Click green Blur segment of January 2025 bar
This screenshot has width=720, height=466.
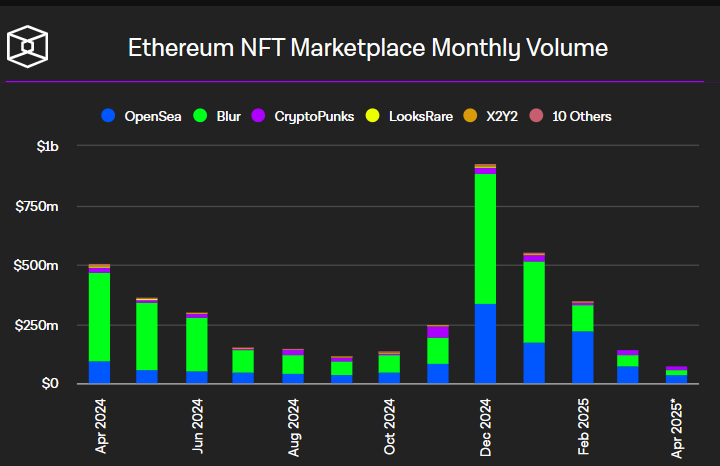(x=534, y=302)
